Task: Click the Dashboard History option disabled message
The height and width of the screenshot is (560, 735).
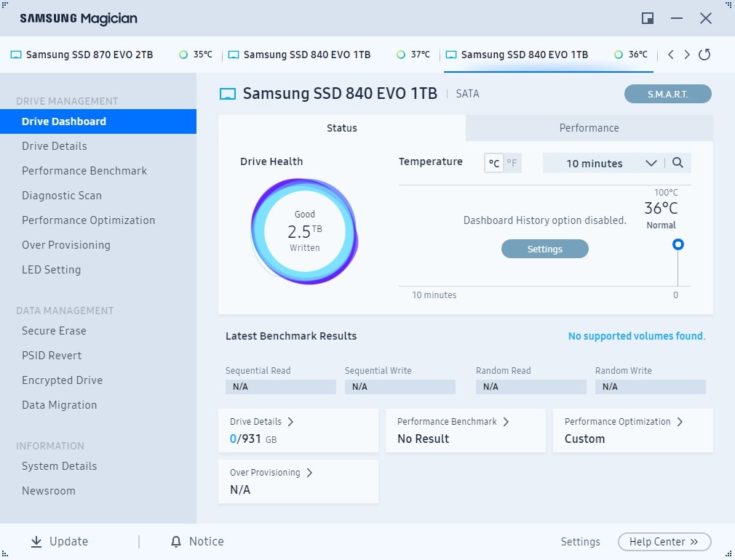Action: click(544, 220)
